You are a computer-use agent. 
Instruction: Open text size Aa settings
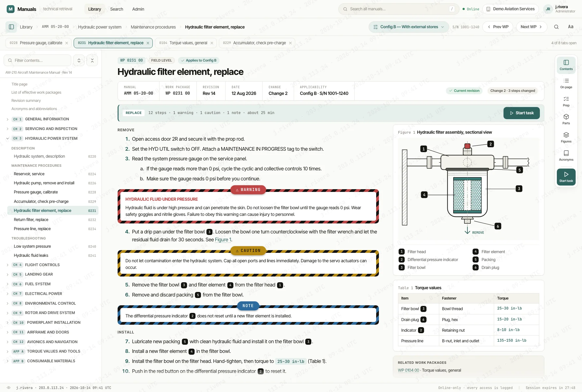(x=570, y=27)
